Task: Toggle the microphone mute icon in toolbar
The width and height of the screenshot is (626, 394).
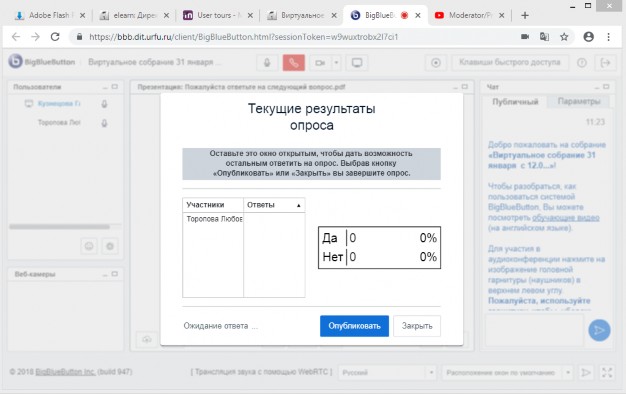Action: tap(267, 63)
